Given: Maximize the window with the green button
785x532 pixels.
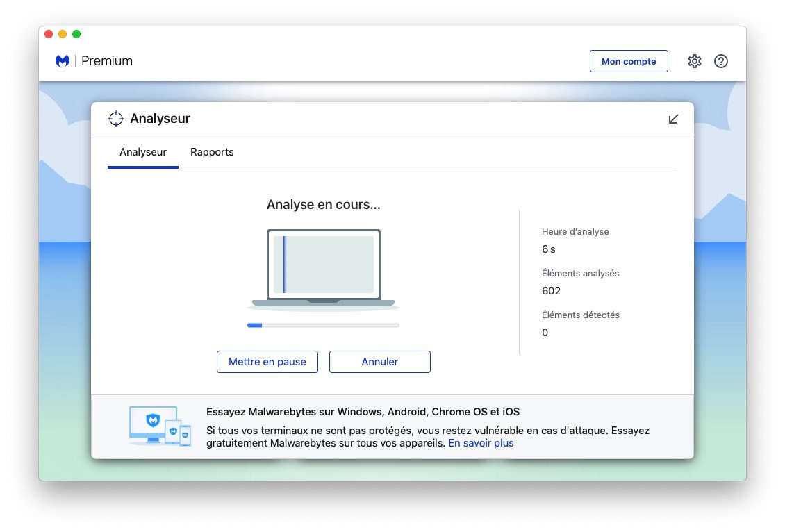Looking at the screenshot, I should pos(76,34).
